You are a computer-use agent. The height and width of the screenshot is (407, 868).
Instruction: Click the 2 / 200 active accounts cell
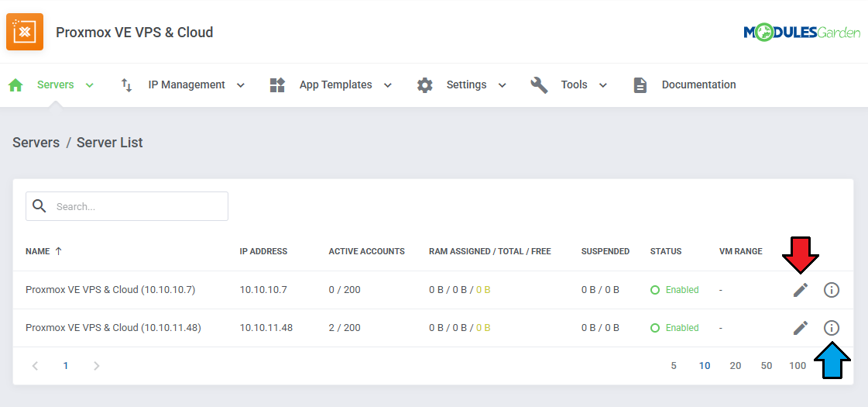[x=345, y=328]
